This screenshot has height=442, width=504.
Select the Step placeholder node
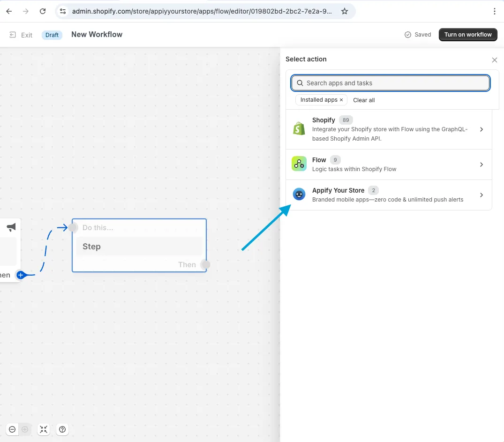[x=139, y=246]
